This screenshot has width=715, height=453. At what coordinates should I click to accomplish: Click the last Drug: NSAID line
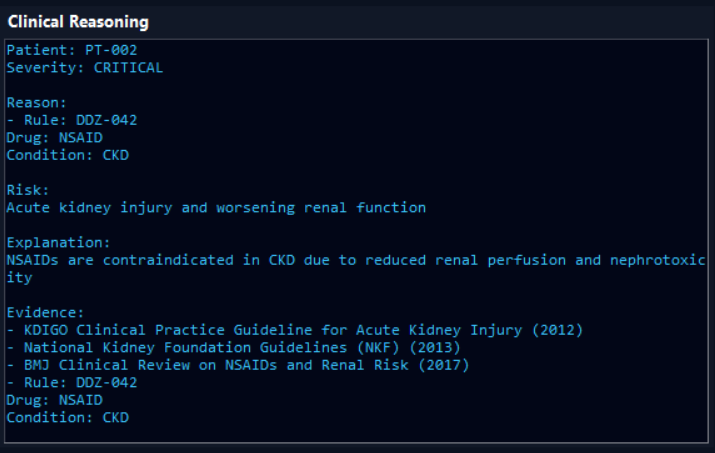pos(54,400)
